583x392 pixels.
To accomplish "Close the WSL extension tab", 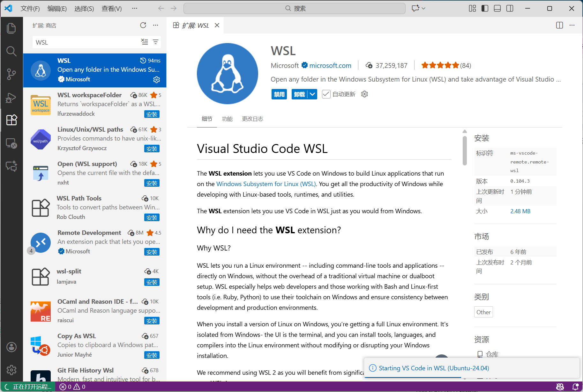I will [x=217, y=25].
